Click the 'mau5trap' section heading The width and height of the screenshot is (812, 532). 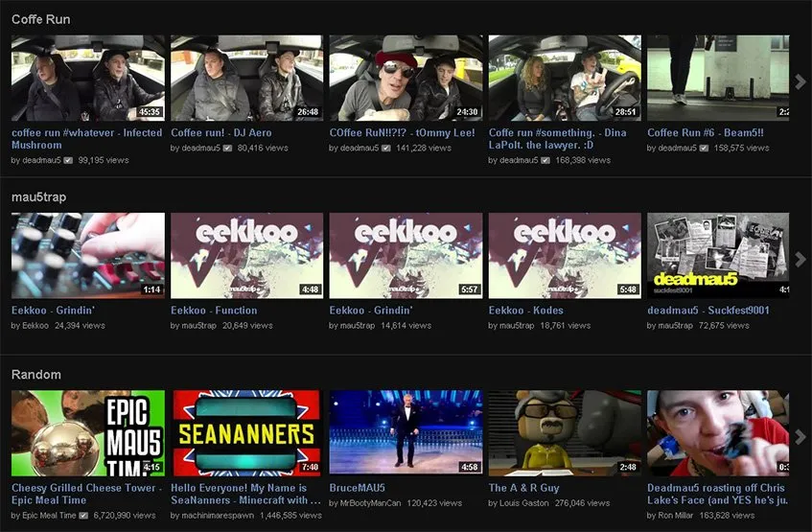click(39, 197)
